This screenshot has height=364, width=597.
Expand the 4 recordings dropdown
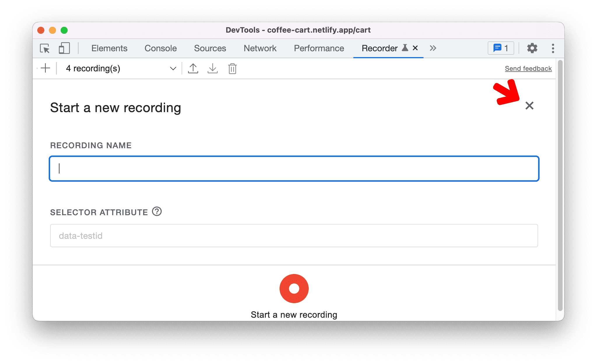173,69
